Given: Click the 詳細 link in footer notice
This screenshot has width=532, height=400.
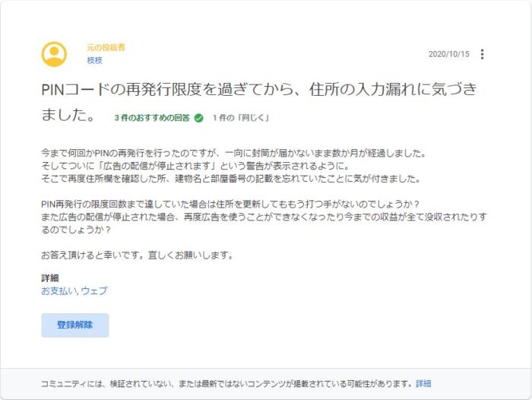Looking at the screenshot, I should [x=423, y=384].
